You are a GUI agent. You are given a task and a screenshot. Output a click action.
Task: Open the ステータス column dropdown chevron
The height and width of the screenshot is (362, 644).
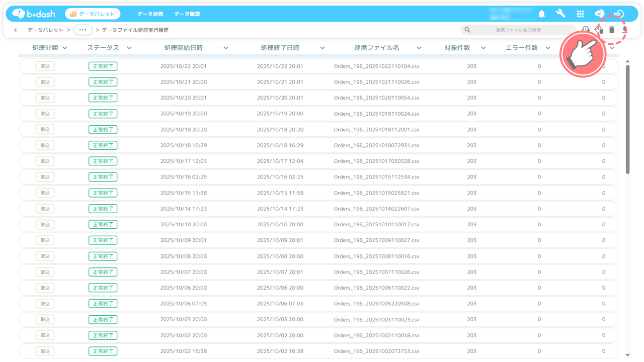point(129,48)
